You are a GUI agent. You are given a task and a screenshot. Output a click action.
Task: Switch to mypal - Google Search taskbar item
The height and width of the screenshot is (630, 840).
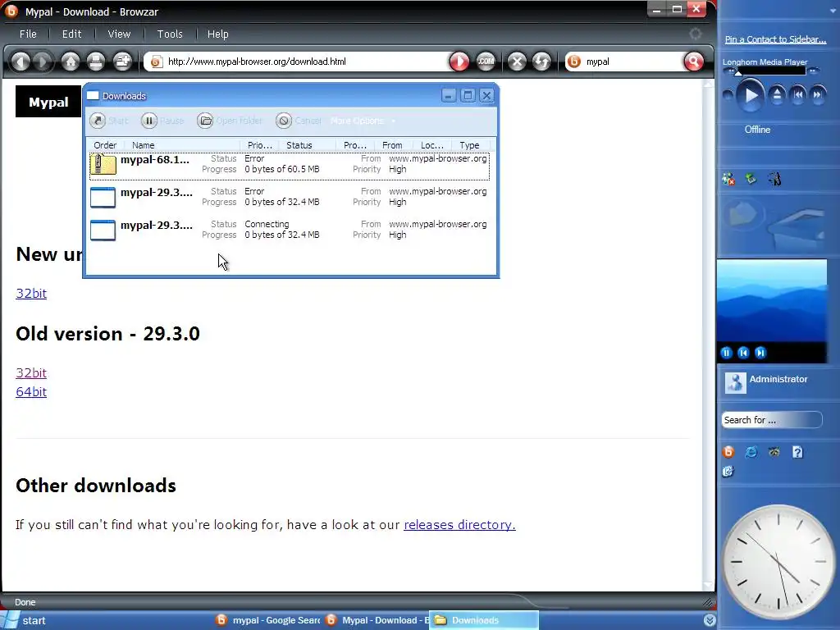point(268,620)
